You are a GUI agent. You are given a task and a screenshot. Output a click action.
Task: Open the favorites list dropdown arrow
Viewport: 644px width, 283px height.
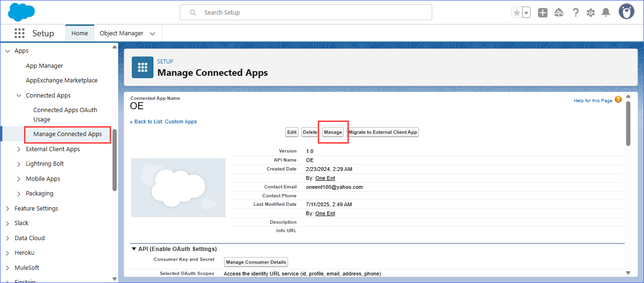click(526, 13)
